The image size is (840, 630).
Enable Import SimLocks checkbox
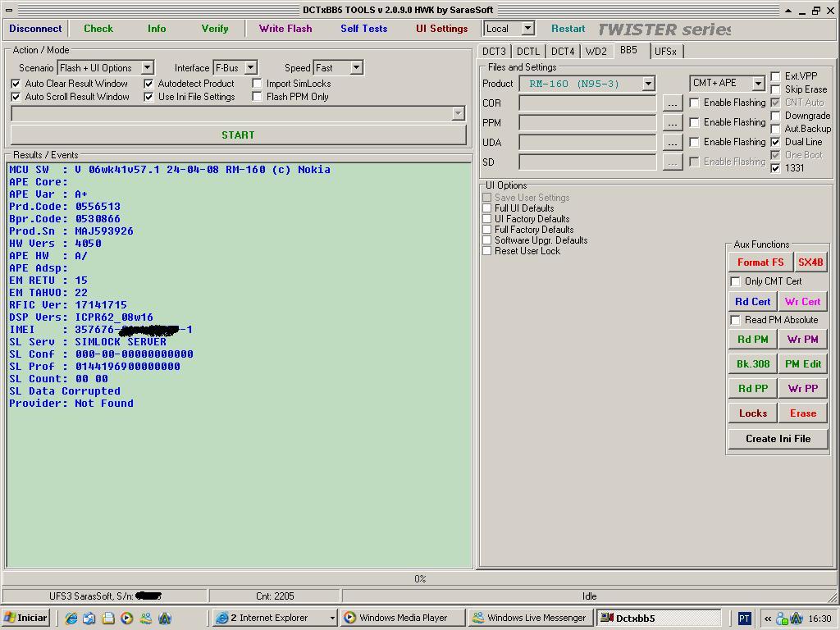(x=257, y=84)
